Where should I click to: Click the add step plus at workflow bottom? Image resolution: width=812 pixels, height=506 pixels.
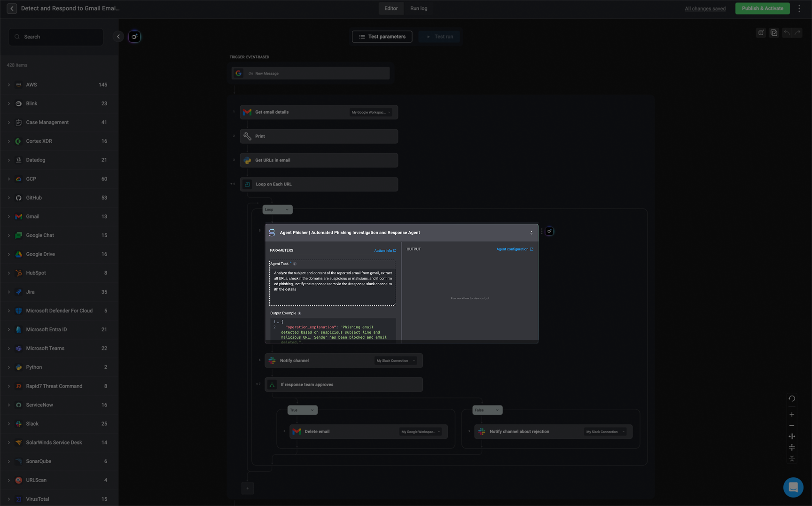point(248,488)
